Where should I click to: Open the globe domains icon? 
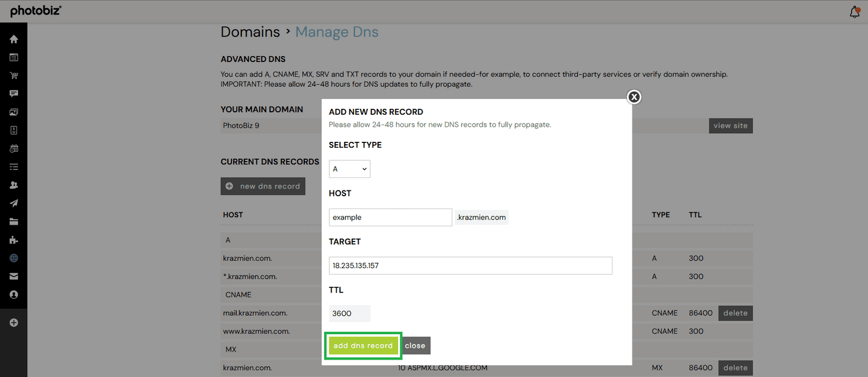pyautogui.click(x=14, y=258)
